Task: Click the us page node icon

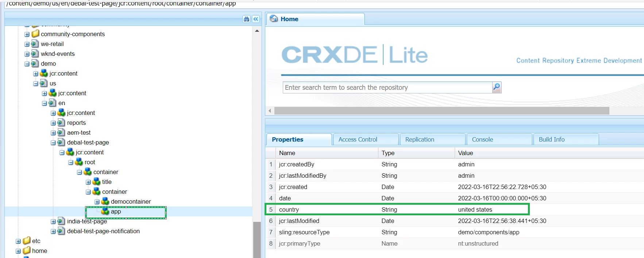Action: click(x=44, y=83)
